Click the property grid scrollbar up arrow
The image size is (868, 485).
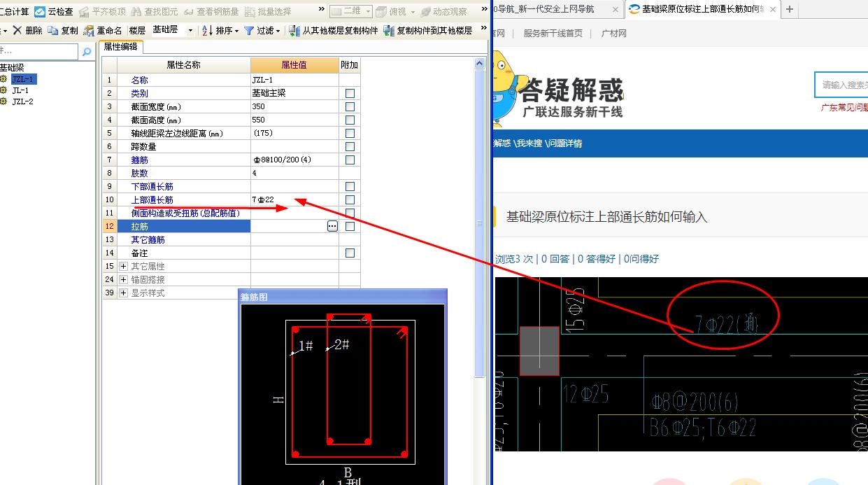tap(479, 63)
